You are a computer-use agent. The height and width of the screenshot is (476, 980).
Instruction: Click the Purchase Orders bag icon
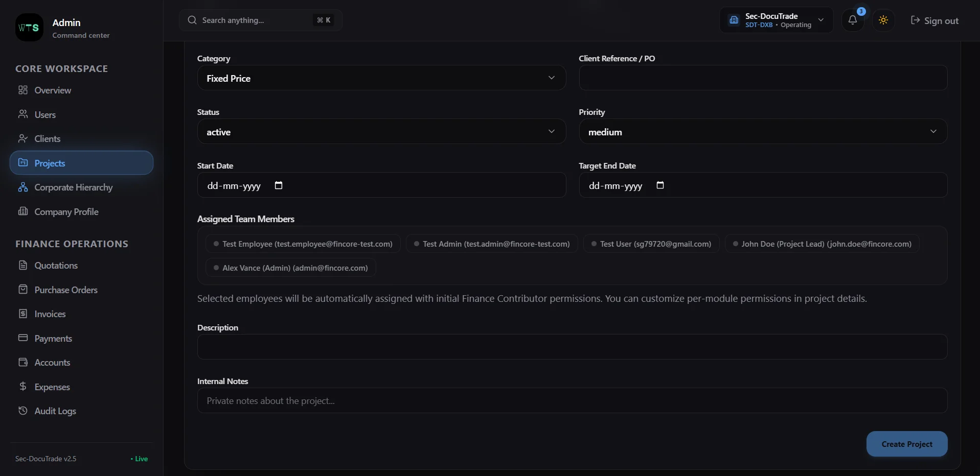pos(23,289)
